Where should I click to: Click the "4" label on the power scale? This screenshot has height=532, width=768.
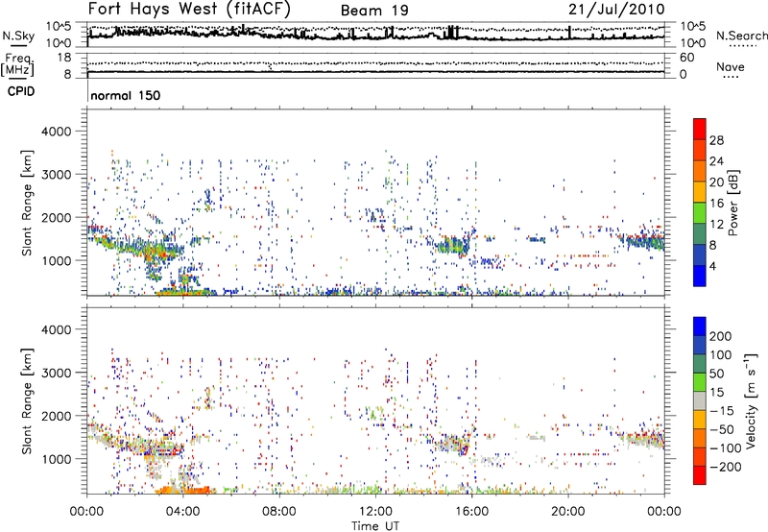tap(712, 266)
